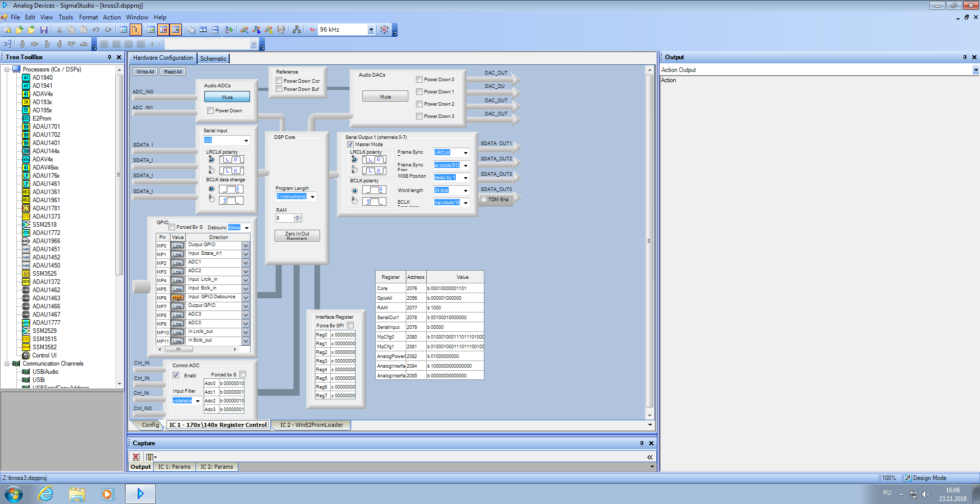This screenshot has height=504, width=980.
Task: Click the Export System Files icon
Action: [281, 30]
